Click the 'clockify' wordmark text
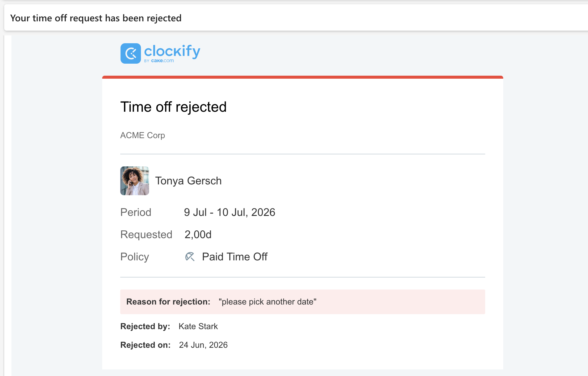588x376 pixels. 172,51
